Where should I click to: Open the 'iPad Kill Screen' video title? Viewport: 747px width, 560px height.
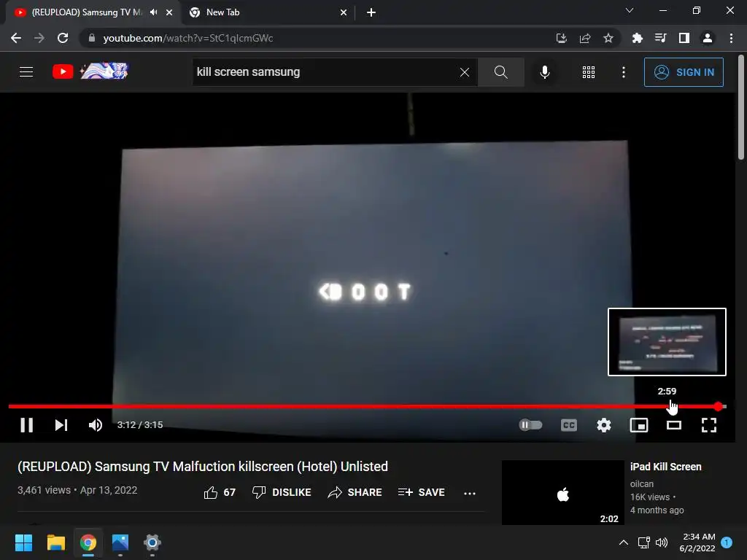coord(665,467)
